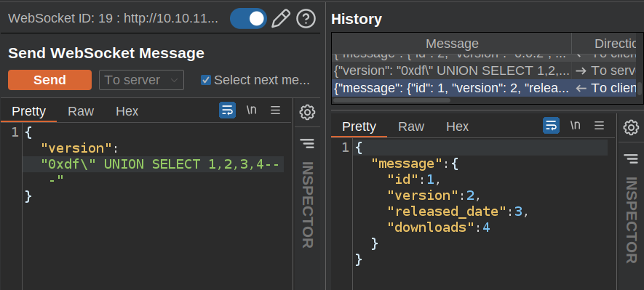
Task: Open the To server direction dropdown
Action: pos(141,80)
